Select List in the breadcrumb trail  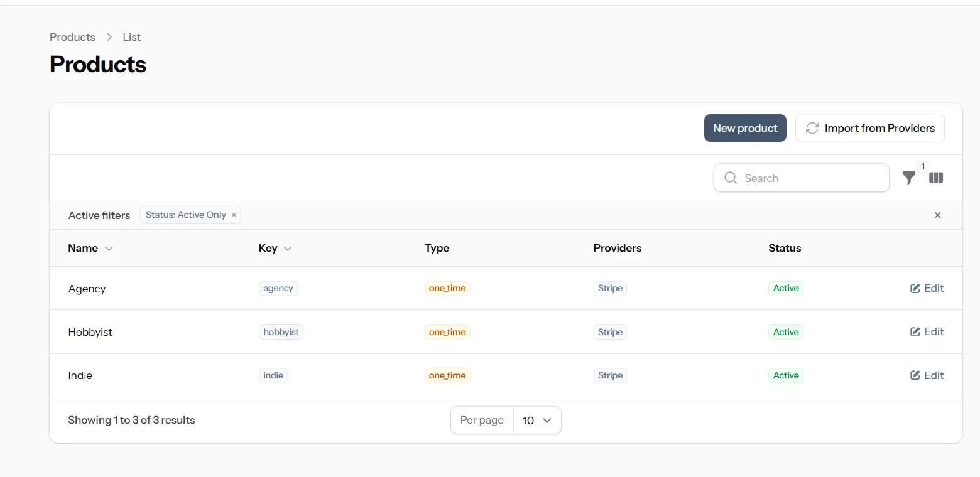pyautogui.click(x=131, y=37)
